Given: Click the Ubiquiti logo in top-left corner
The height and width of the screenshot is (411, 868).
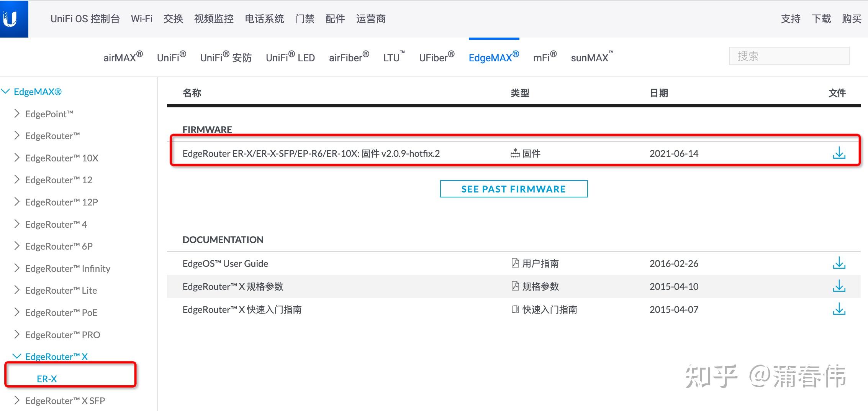Looking at the screenshot, I should pyautogui.click(x=14, y=18).
